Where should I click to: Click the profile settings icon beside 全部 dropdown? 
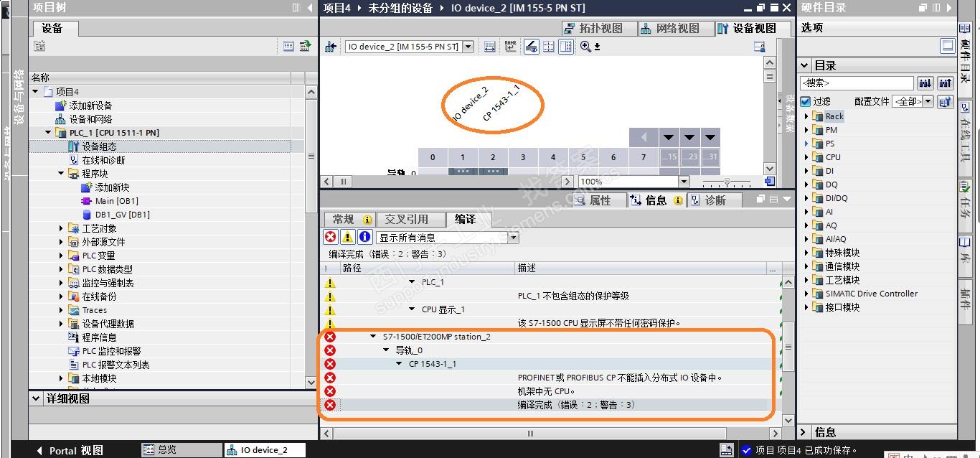[946, 101]
